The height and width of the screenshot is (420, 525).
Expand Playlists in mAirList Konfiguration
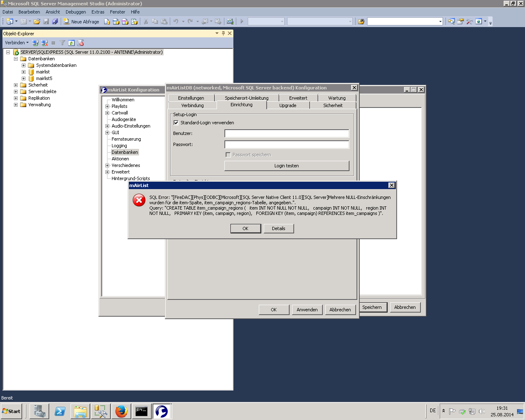click(x=107, y=106)
